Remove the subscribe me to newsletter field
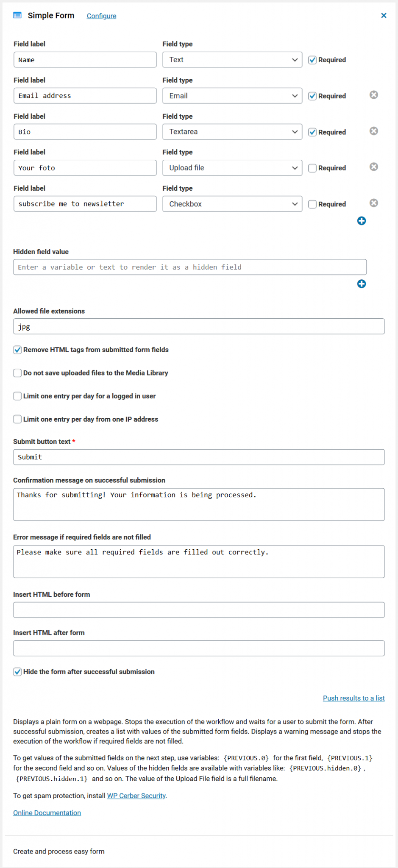 click(373, 203)
